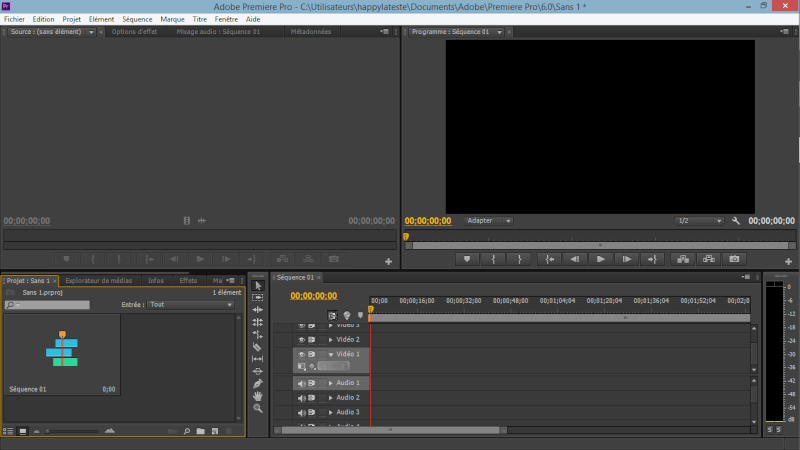Select the Track Select tool
Screen dimensions: 800x450
[258, 297]
